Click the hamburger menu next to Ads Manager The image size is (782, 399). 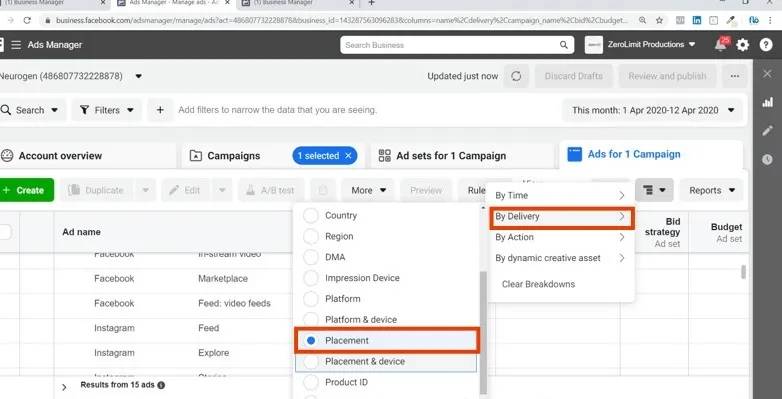pos(16,45)
